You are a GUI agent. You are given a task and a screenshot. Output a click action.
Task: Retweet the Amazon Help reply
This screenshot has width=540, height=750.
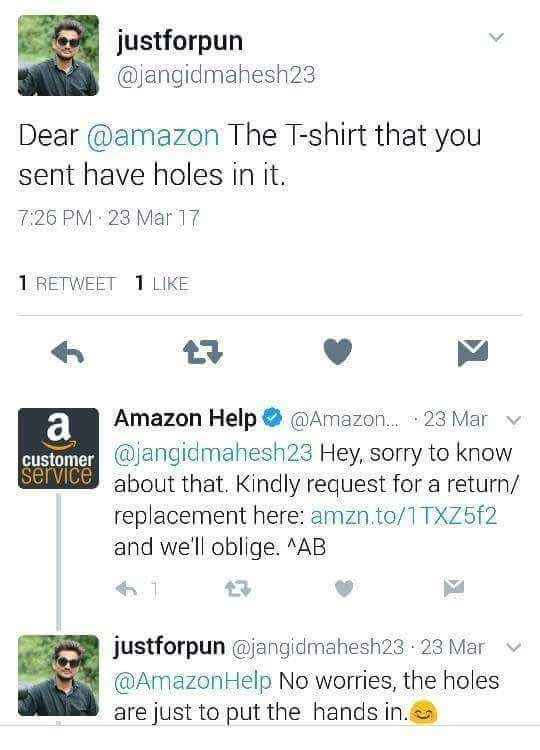[238, 589]
